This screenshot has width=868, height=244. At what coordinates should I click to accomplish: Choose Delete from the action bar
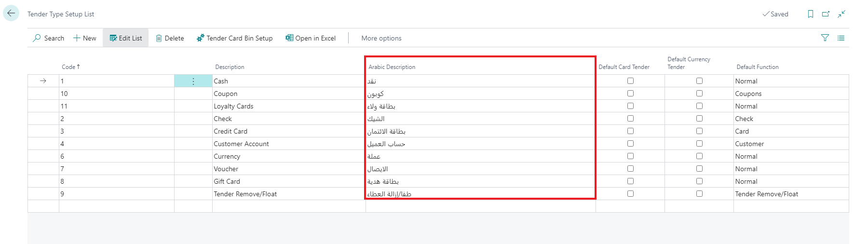pos(170,38)
